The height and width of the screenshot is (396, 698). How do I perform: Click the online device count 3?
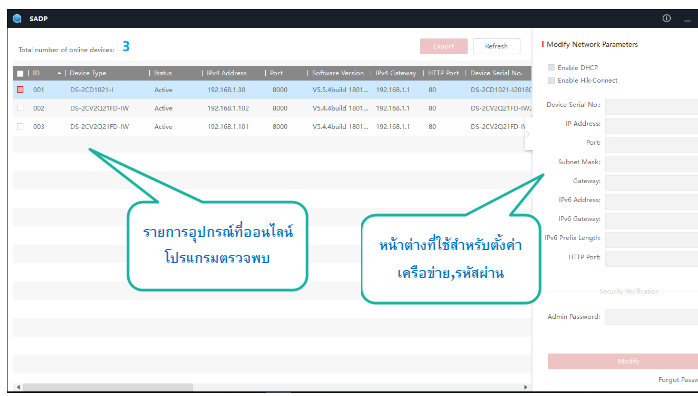126,46
